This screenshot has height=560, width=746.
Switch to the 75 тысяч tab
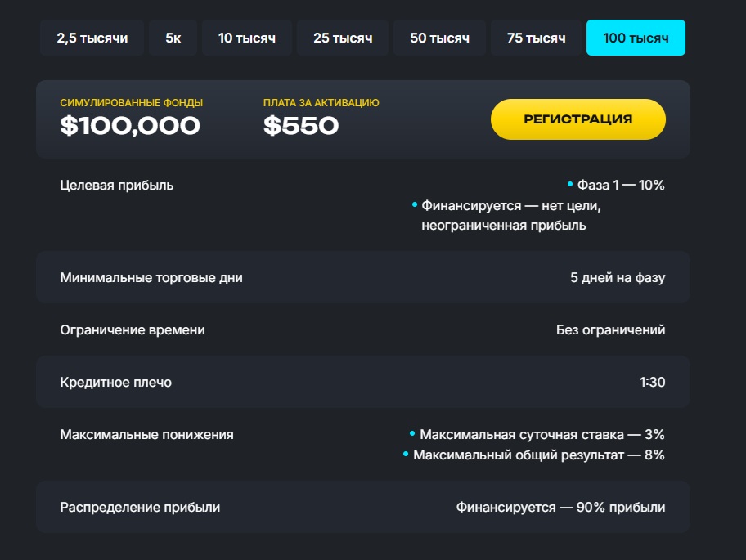tap(536, 38)
